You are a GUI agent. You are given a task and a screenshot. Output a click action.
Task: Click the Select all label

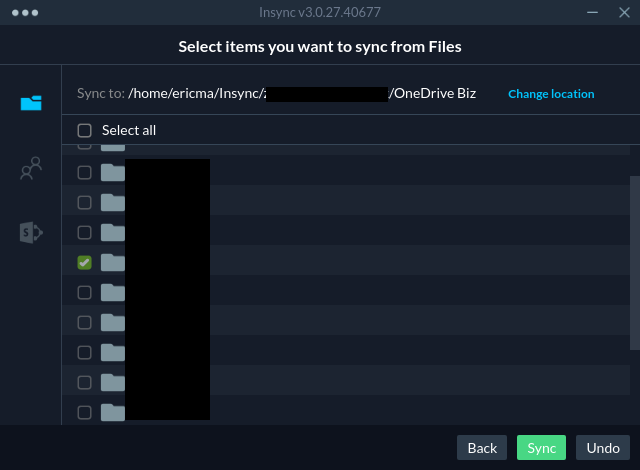[129, 130]
